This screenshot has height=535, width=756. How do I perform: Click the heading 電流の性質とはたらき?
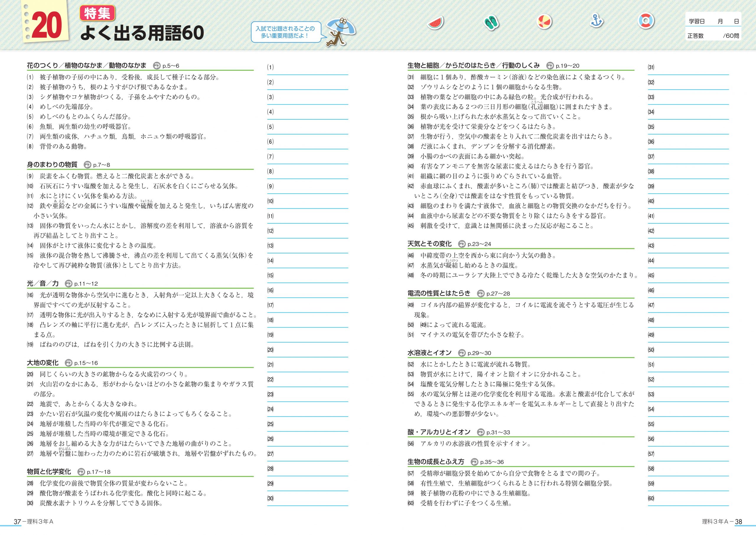[439, 293]
